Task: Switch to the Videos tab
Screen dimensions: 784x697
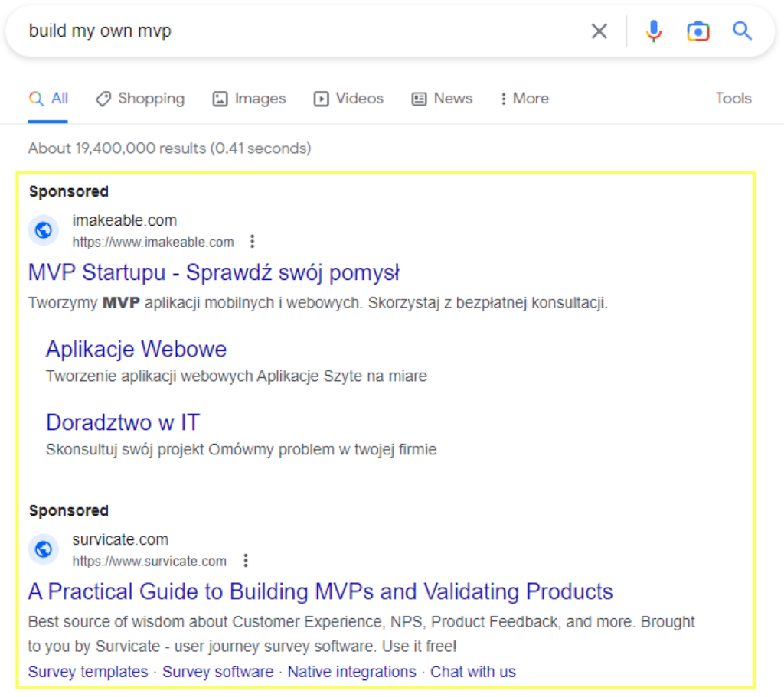Action: pyautogui.click(x=348, y=99)
